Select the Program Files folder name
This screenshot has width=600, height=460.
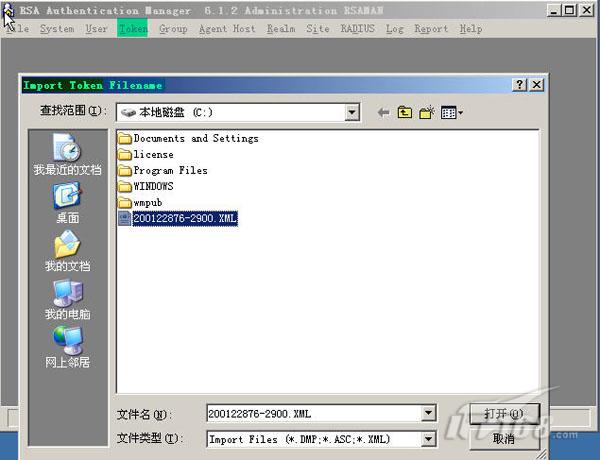pos(170,171)
